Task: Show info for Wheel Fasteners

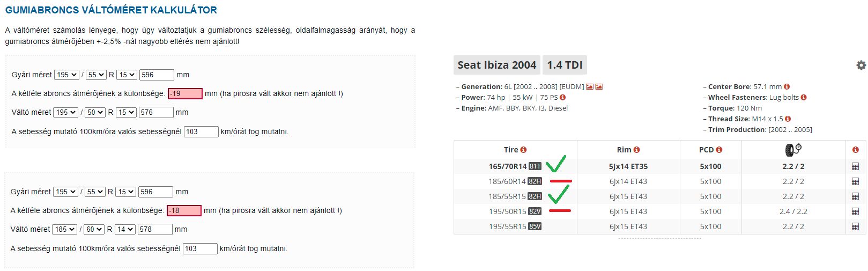Action: pos(804,97)
